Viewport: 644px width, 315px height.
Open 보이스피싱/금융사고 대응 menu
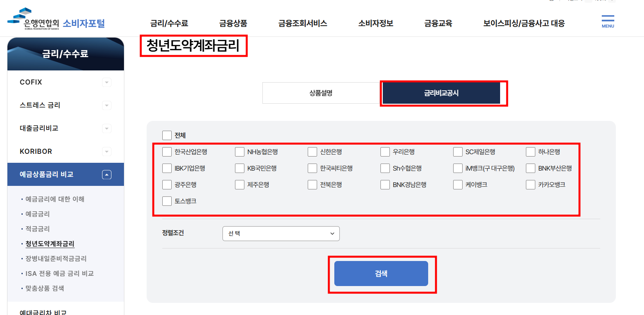524,23
